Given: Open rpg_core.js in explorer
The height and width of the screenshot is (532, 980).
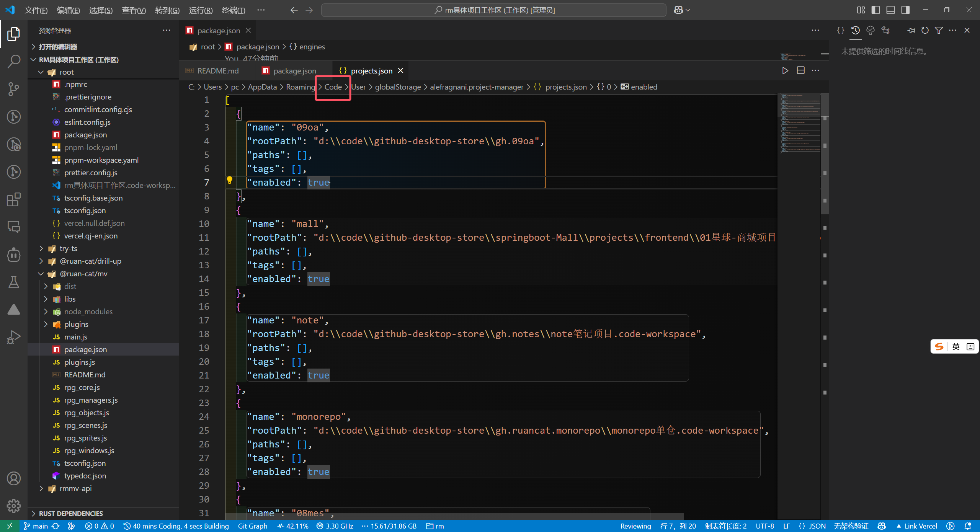Looking at the screenshot, I should click(103, 387).
